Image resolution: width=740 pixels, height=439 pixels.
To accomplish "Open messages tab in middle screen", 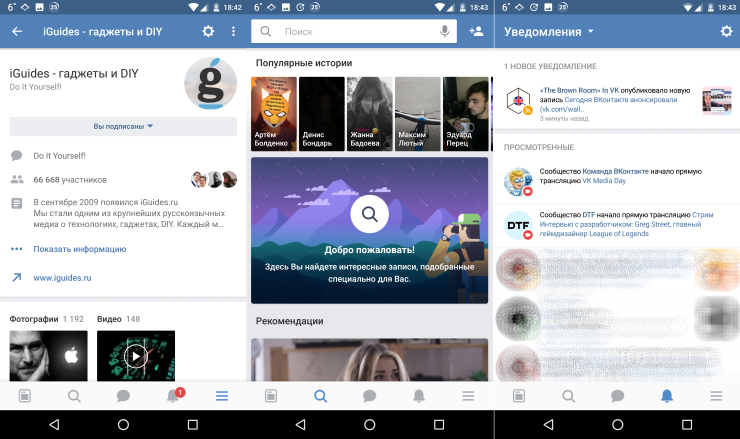I will pyautogui.click(x=370, y=396).
